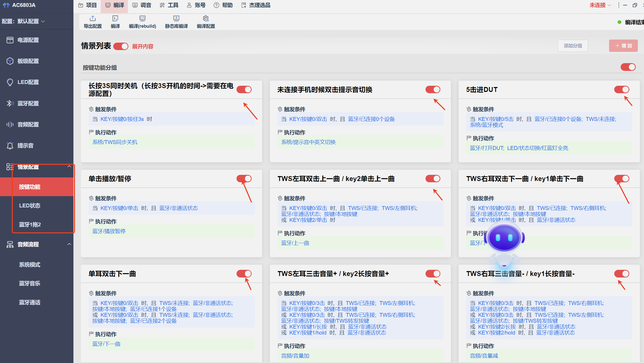Toggle the 未连接手机时候双击提示音切换 switch
The width and height of the screenshot is (644, 363).
click(x=433, y=90)
